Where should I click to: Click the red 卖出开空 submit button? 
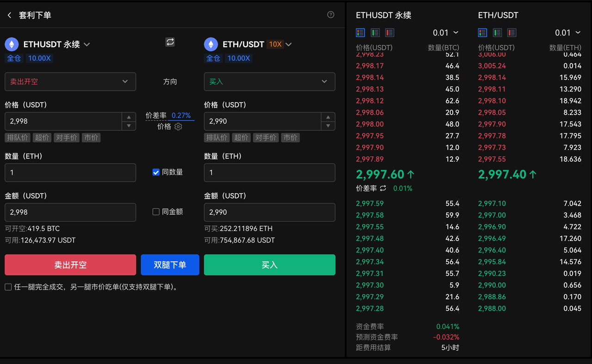70,265
